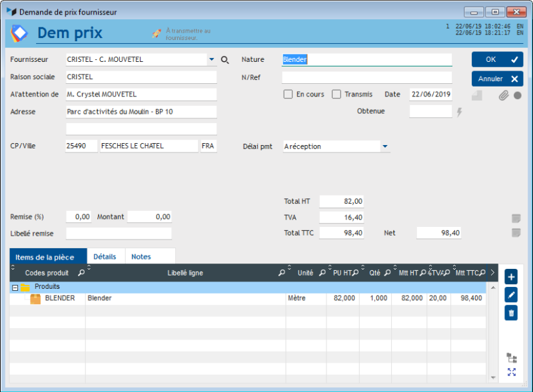Viewport: 533px width, 392px height.
Task: Click the tree hierarchy view icon
Action: 511,357
